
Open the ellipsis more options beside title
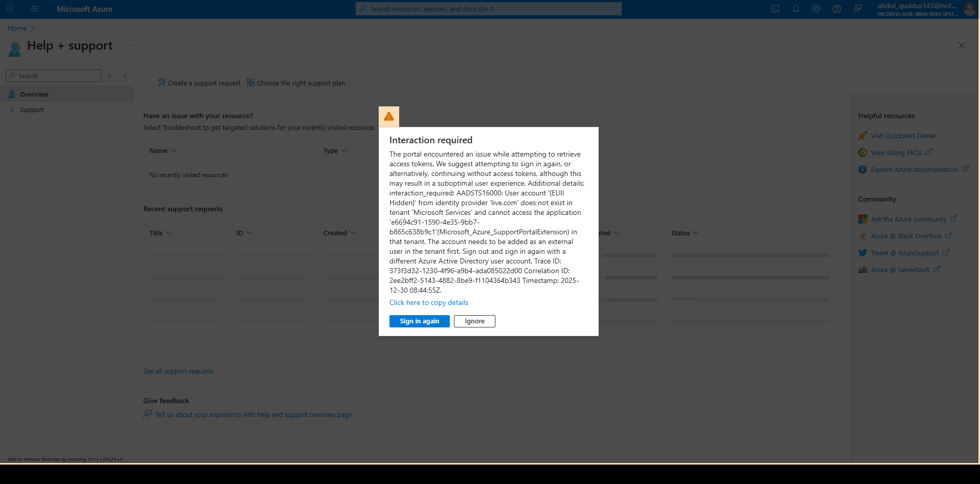click(129, 46)
